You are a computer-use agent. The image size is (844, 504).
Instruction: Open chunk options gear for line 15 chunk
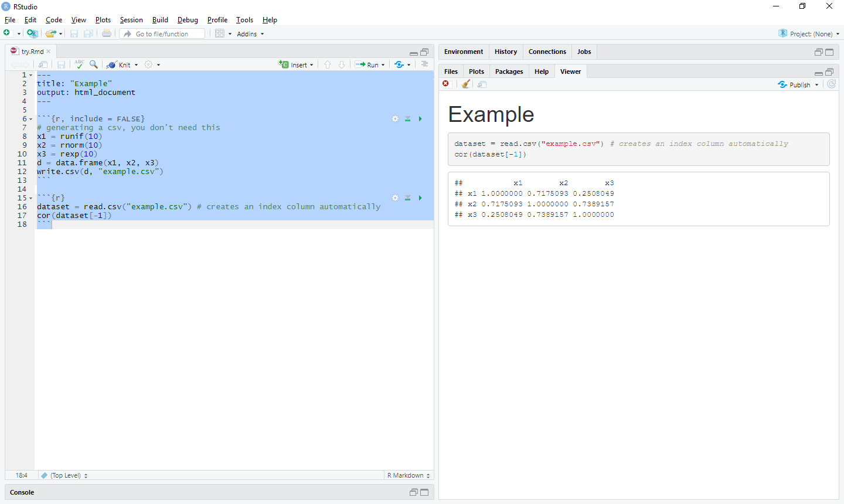pos(395,197)
